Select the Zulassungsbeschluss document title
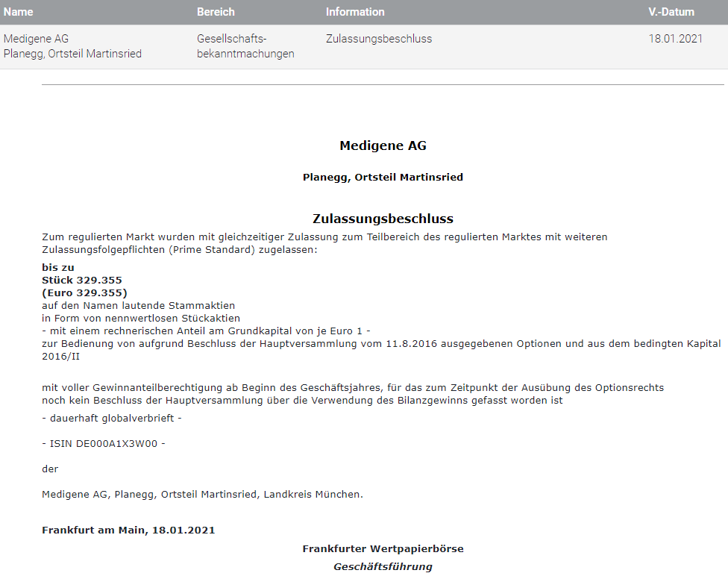Image resolution: width=728 pixels, height=576 pixels. click(x=383, y=218)
